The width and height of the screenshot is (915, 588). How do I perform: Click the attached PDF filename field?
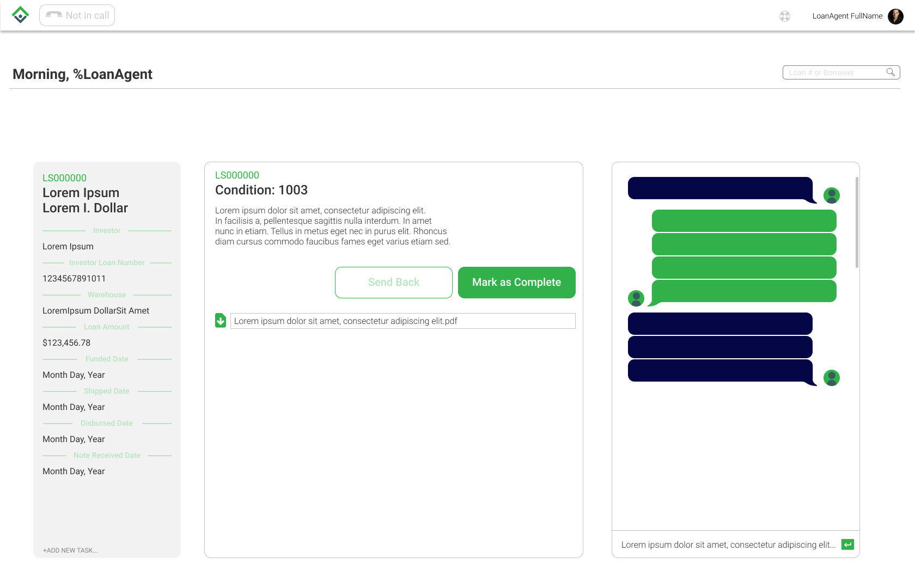click(403, 321)
